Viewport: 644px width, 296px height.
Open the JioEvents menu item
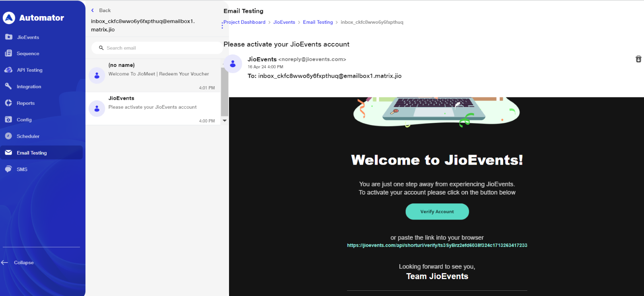tap(28, 37)
